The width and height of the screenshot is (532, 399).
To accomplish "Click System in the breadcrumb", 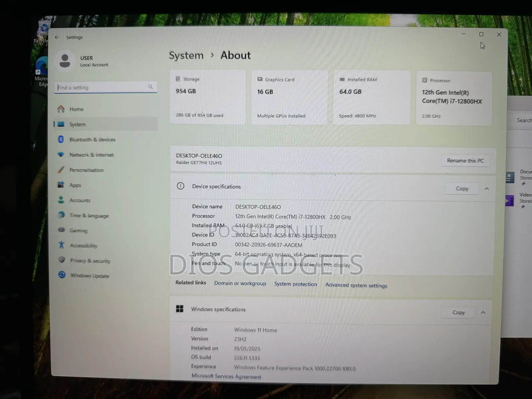I will [x=186, y=55].
